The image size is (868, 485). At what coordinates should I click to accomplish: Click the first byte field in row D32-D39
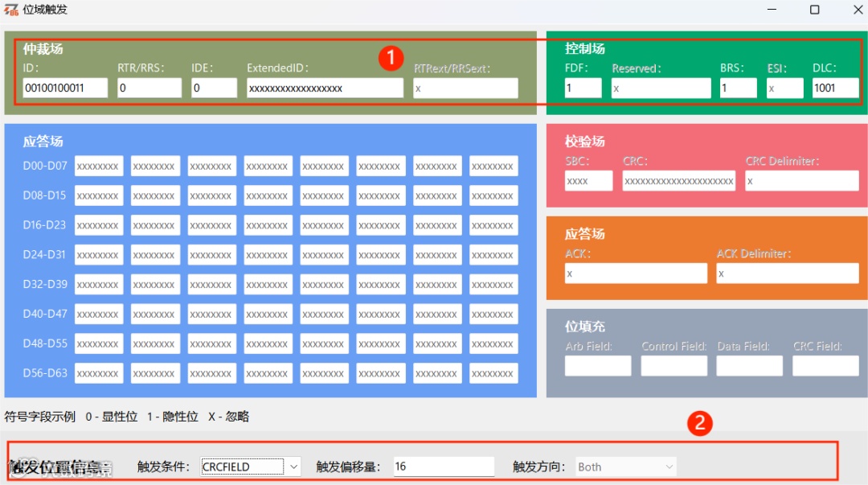pyautogui.click(x=99, y=285)
